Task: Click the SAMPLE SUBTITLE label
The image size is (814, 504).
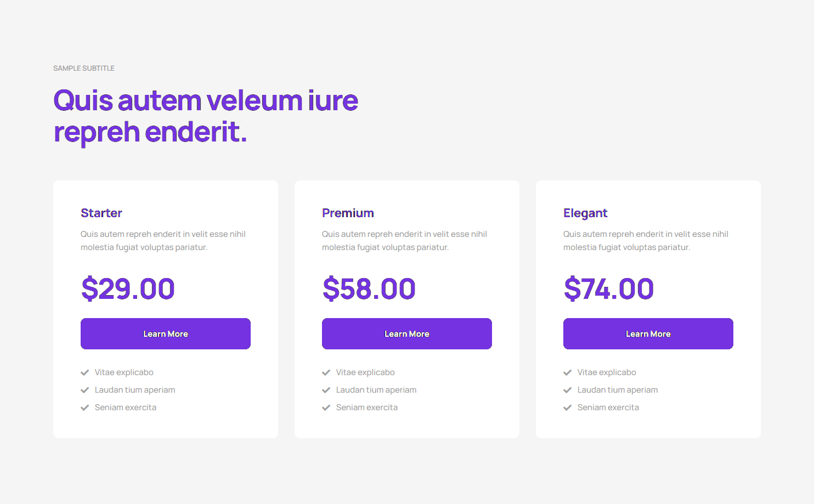Action: coord(84,68)
